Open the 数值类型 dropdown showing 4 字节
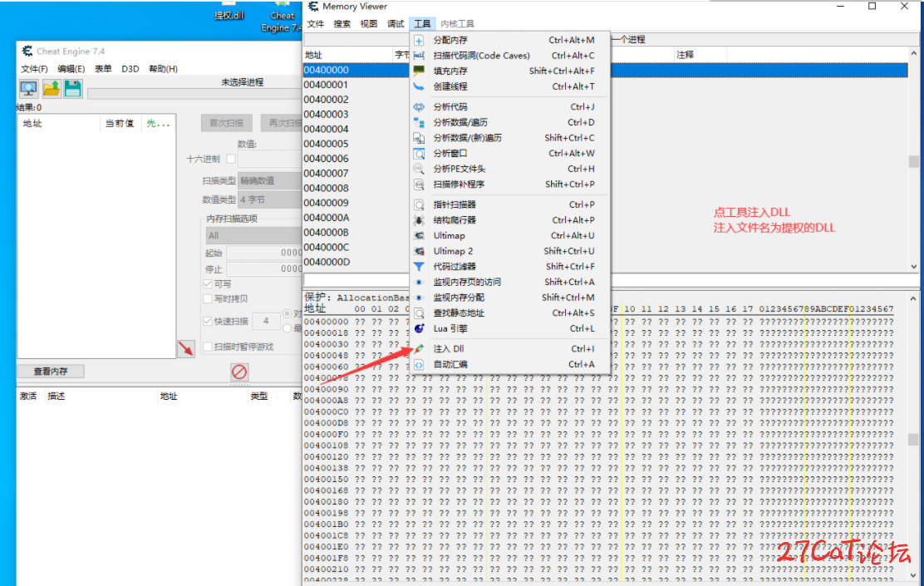This screenshot has height=586, width=924. 270,199
